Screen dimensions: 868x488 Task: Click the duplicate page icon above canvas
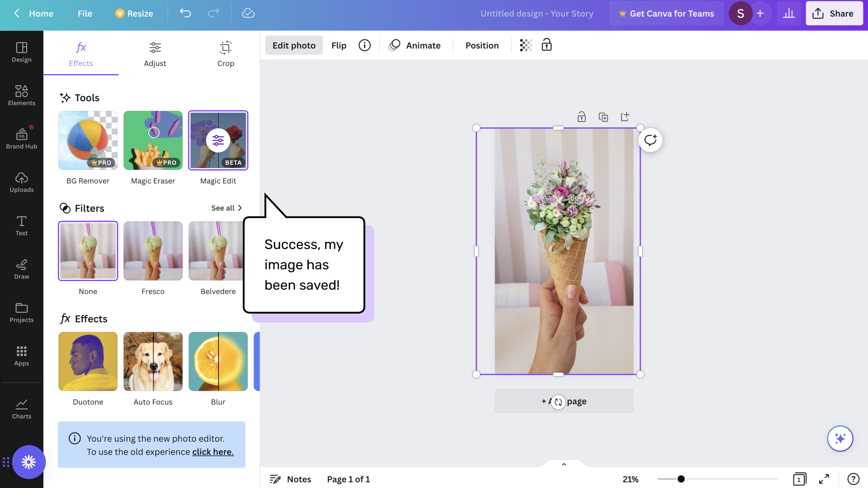click(603, 117)
